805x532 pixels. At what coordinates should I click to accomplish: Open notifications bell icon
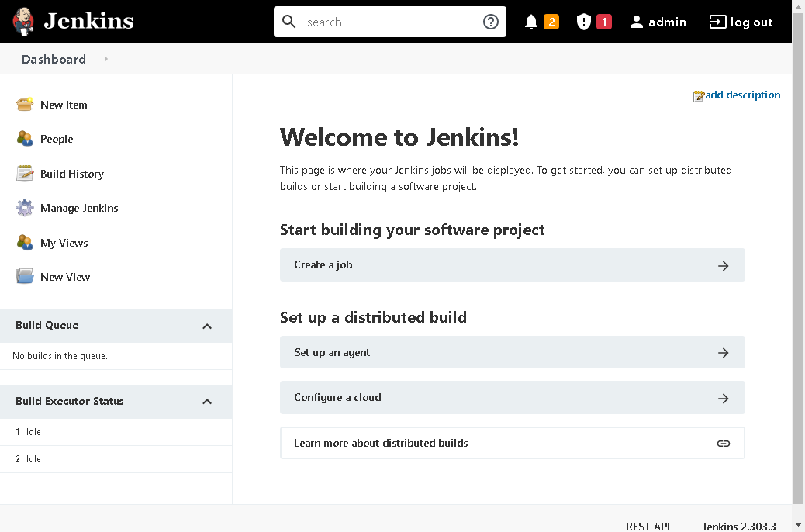(x=531, y=22)
